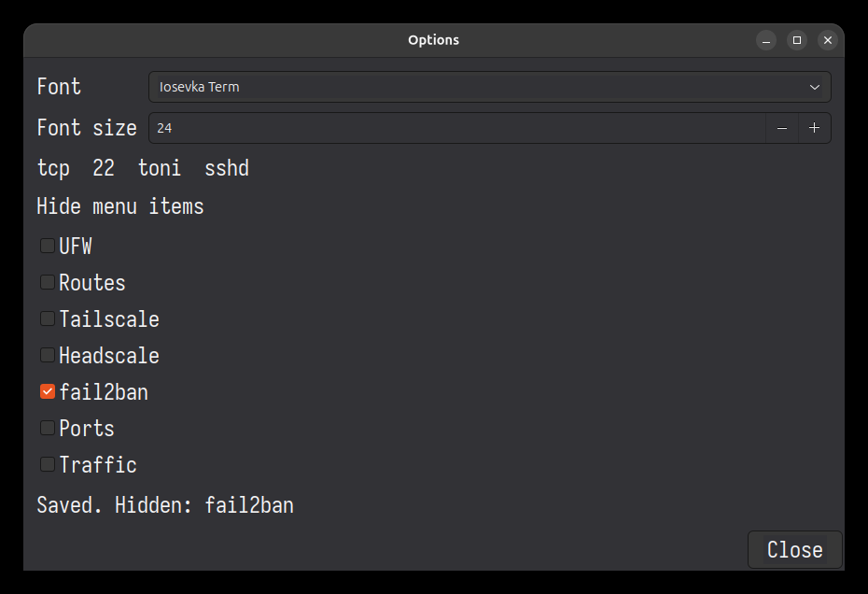The image size is (868, 594).
Task: Click the 'Hide menu items' heading
Action: pos(120,206)
